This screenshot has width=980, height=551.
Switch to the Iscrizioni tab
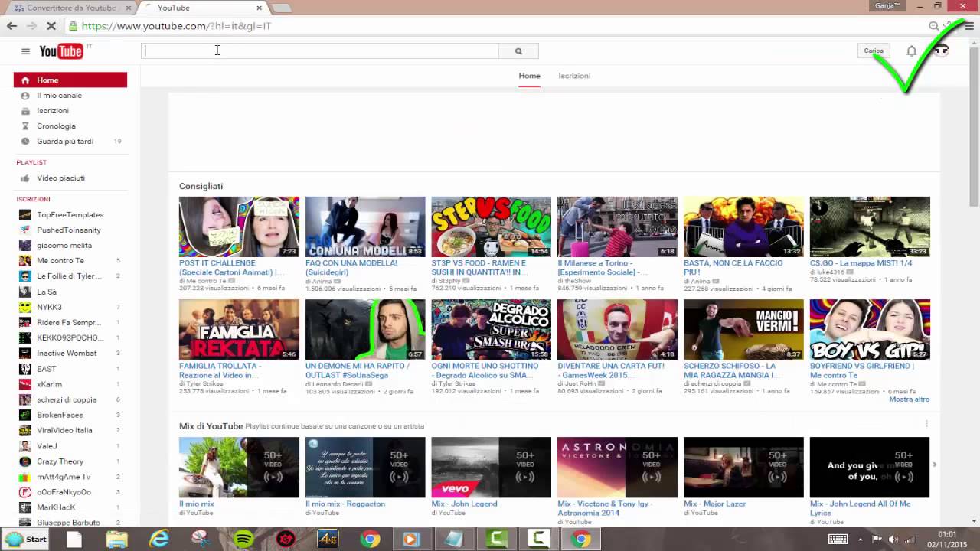574,76
